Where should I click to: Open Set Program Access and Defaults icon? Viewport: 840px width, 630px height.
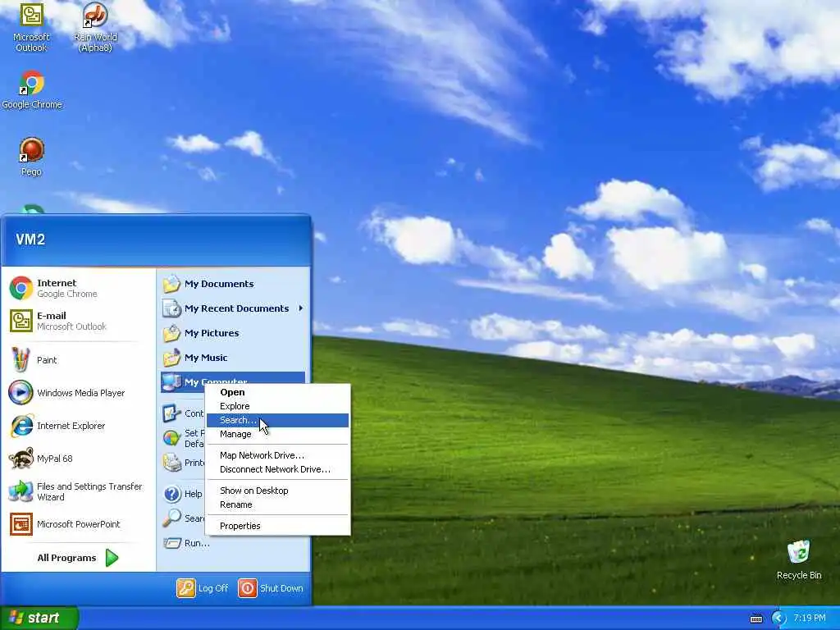coord(171,438)
